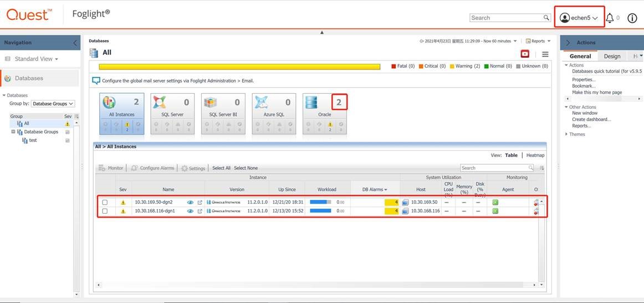Select the test group in tree
The image size is (644, 303).
pos(33,140)
